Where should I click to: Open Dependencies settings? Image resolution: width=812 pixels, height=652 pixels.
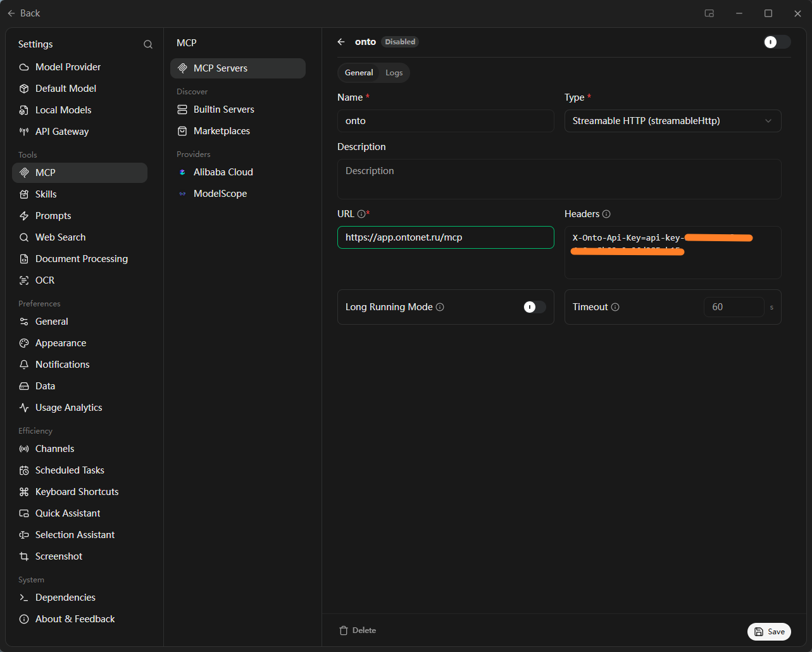point(80,598)
